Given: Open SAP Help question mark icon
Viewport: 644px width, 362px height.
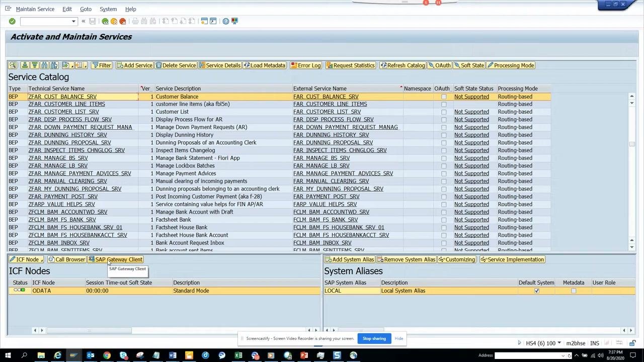Looking at the screenshot, I should click(226, 21).
